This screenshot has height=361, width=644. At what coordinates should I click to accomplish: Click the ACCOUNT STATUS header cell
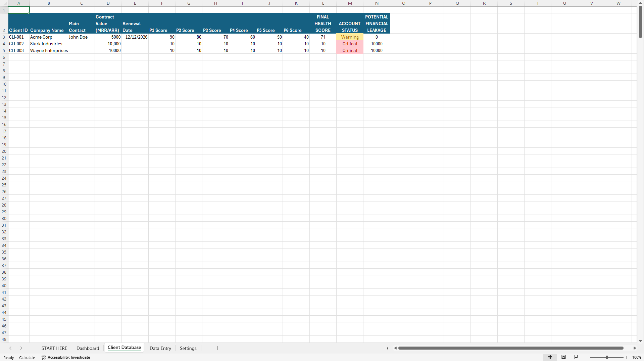tap(350, 24)
